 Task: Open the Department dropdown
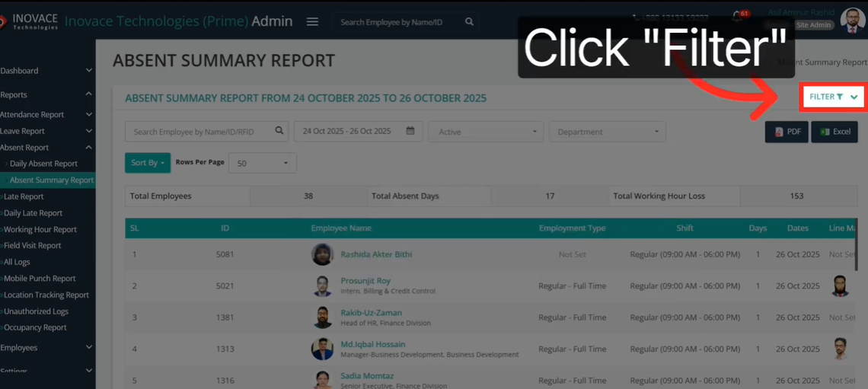click(607, 132)
